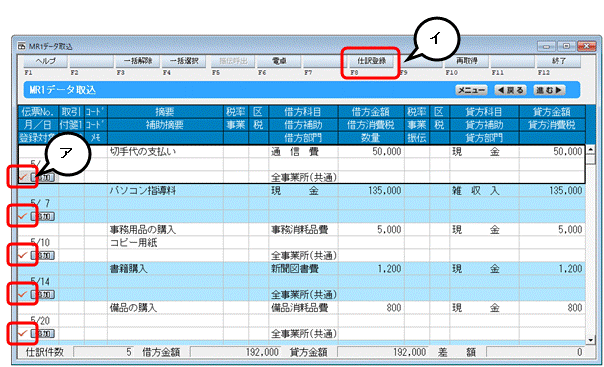
Task: Open the メニュー button in the blue bar
Action: 471,90
